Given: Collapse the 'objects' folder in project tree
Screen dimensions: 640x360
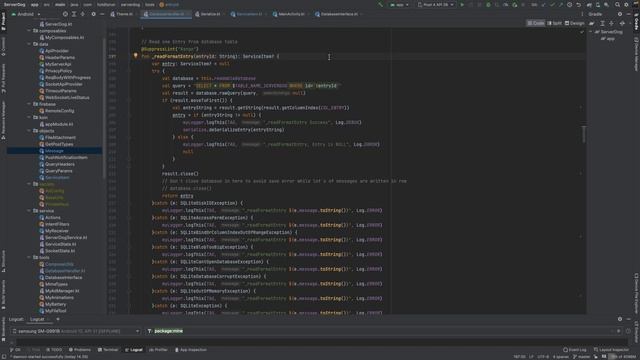Looking at the screenshot, I should click(29, 131).
